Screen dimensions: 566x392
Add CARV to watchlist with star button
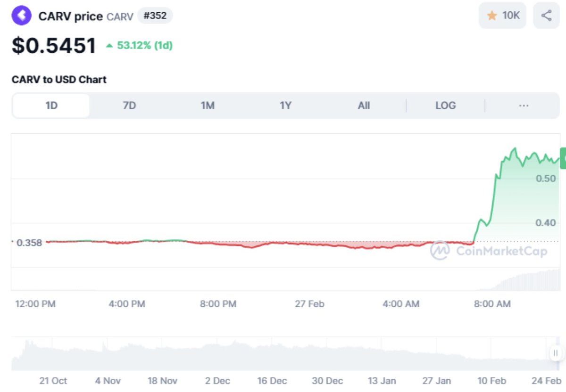click(502, 16)
